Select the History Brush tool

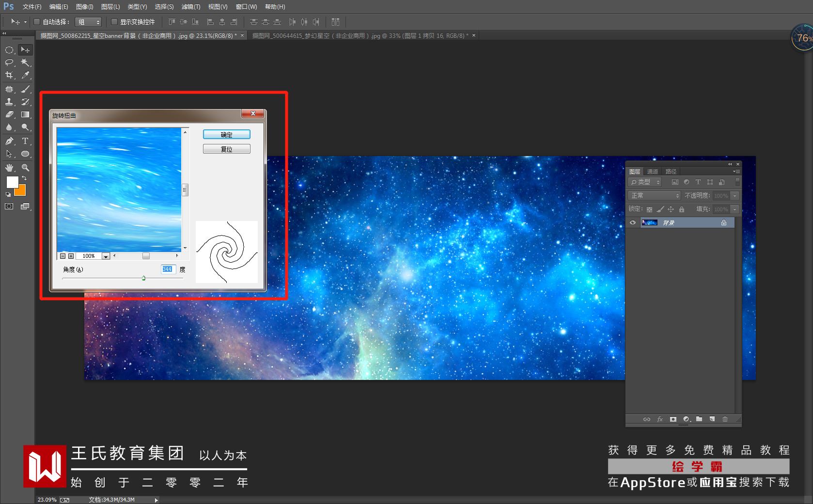[25, 102]
